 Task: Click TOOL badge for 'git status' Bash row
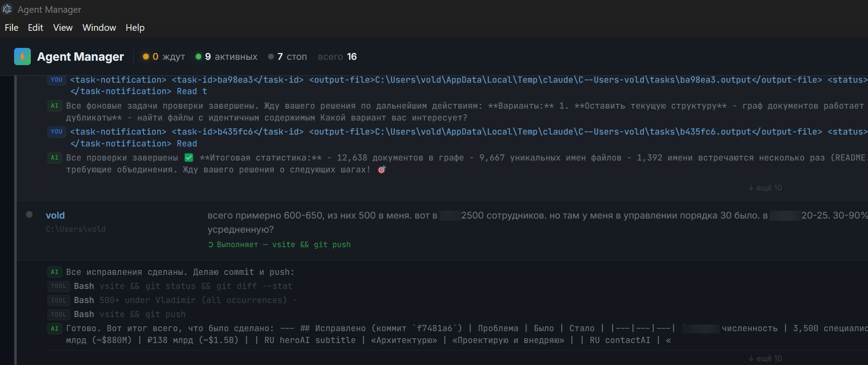point(59,286)
